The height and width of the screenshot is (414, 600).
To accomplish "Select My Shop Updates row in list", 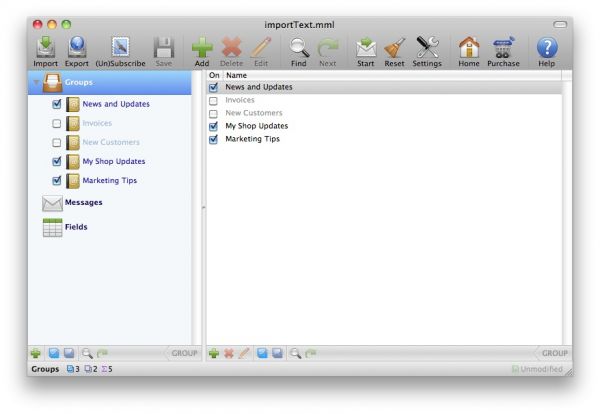I will click(256, 126).
